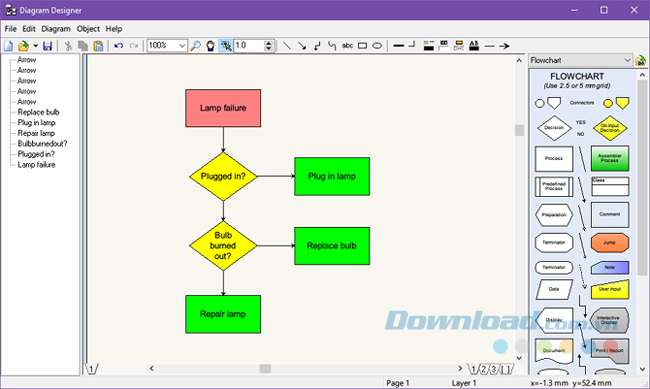Viewport: 650px width, 389px height.
Task: Select 'Bulbburnedout?' in the object tree
Action: (x=42, y=143)
